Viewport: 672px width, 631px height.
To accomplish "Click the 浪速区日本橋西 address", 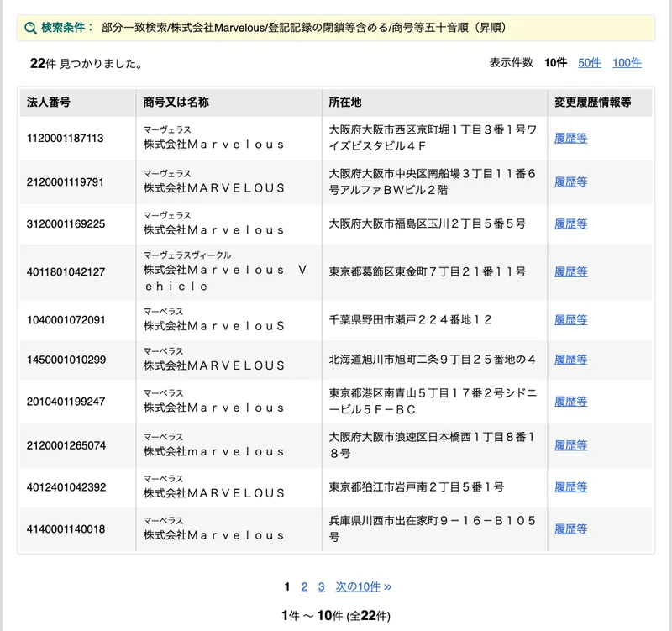I will pyautogui.click(x=432, y=445).
